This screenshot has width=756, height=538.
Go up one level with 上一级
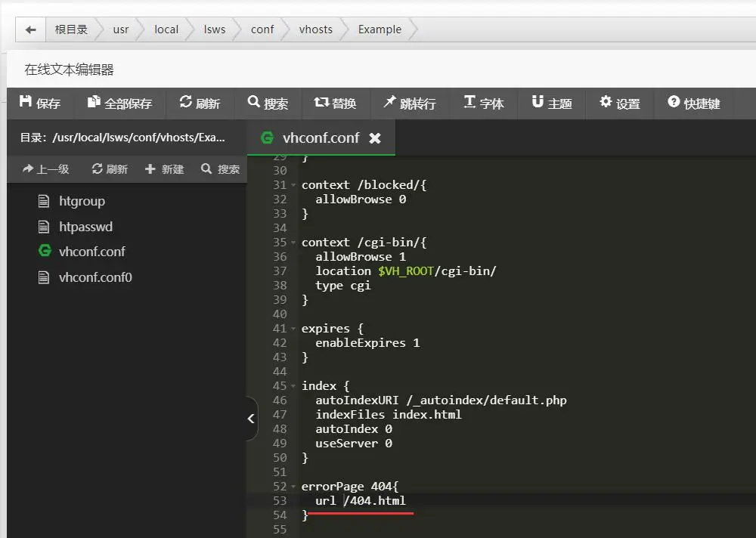pyautogui.click(x=46, y=169)
